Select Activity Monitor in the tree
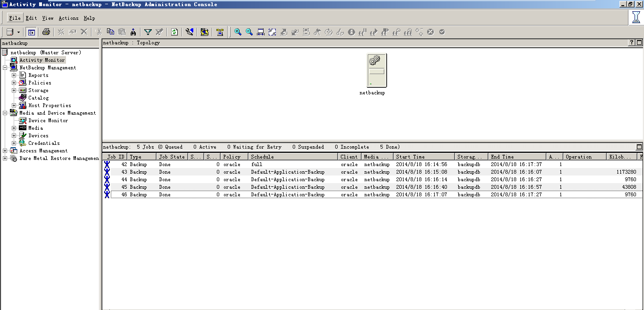Screen dimensions: 644x310 42,60
